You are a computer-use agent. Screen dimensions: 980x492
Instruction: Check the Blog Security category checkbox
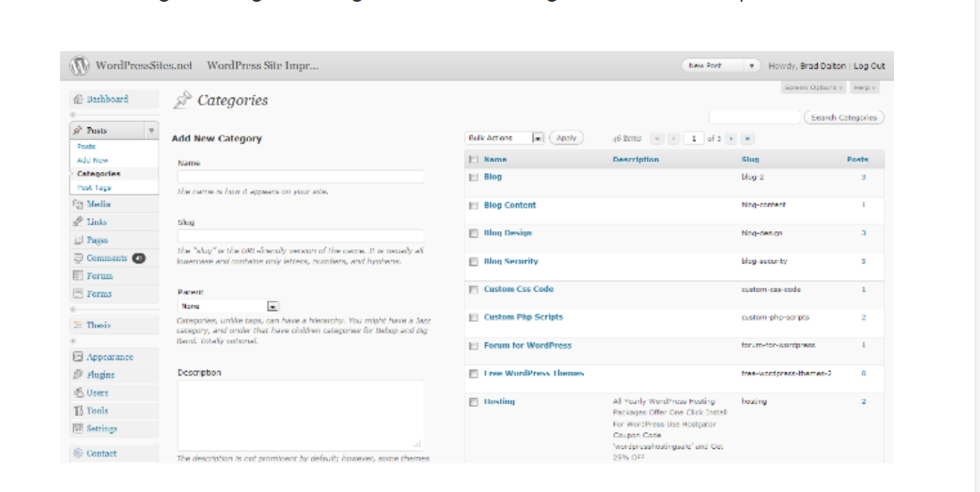pos(473,262)
